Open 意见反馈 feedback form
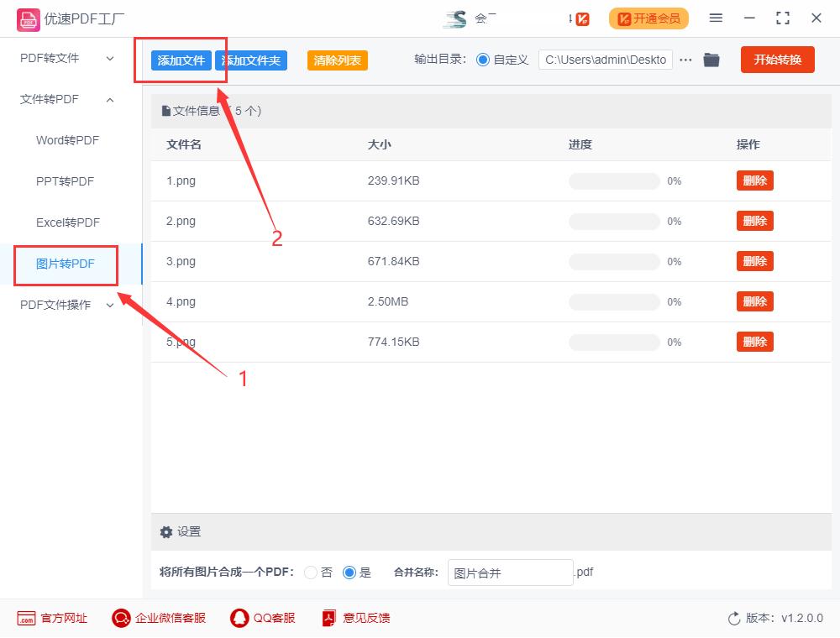Viewport: 840px width, 638px height. [x=357, y=617]
